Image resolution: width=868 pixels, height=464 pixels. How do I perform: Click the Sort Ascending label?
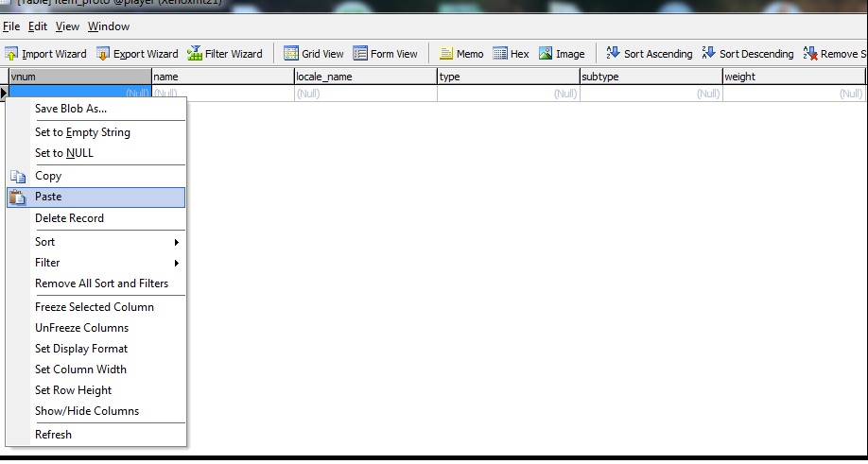tap(658, 54)
